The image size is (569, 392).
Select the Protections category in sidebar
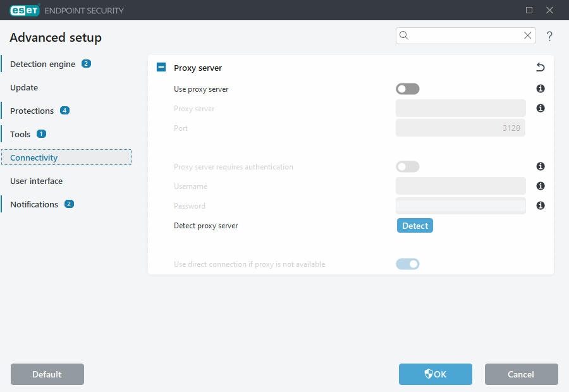pos(32,111)
